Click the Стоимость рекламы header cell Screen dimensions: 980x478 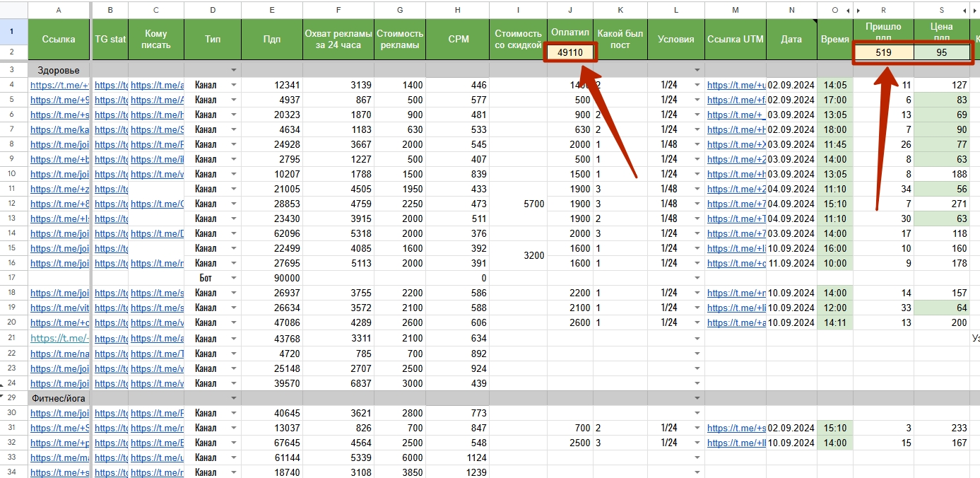[x=400, y=40]
